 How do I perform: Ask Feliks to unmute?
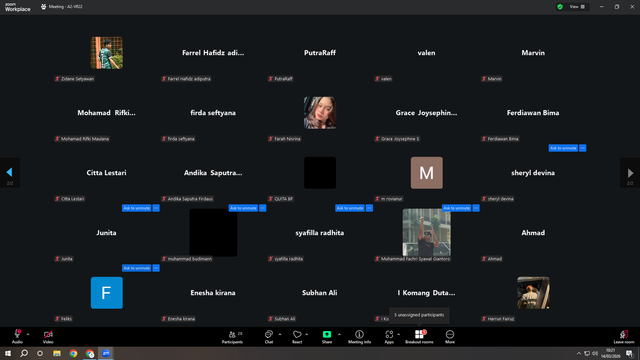pos(136,268)
